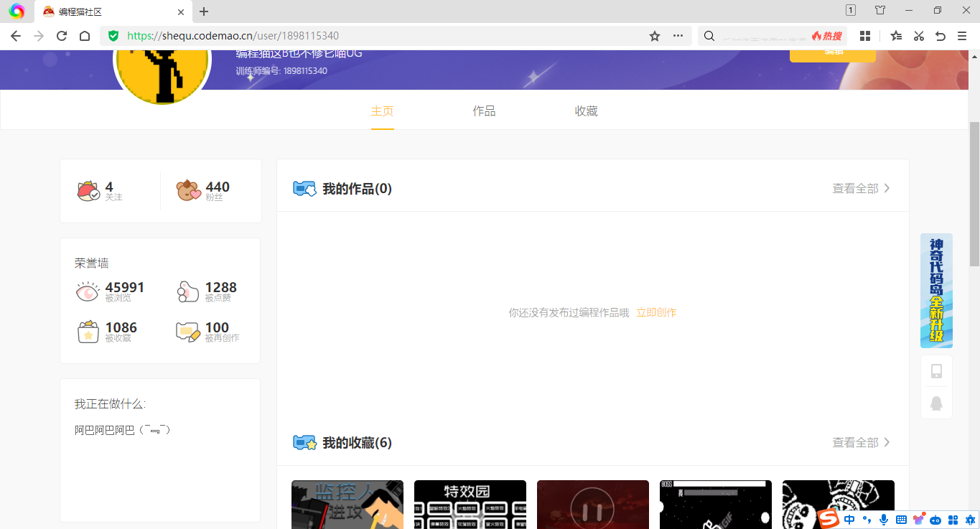This screenshot has height=529, width=980.
Task: Click the status text 阿巴阿巴阿巴
Action: point(122,430)
